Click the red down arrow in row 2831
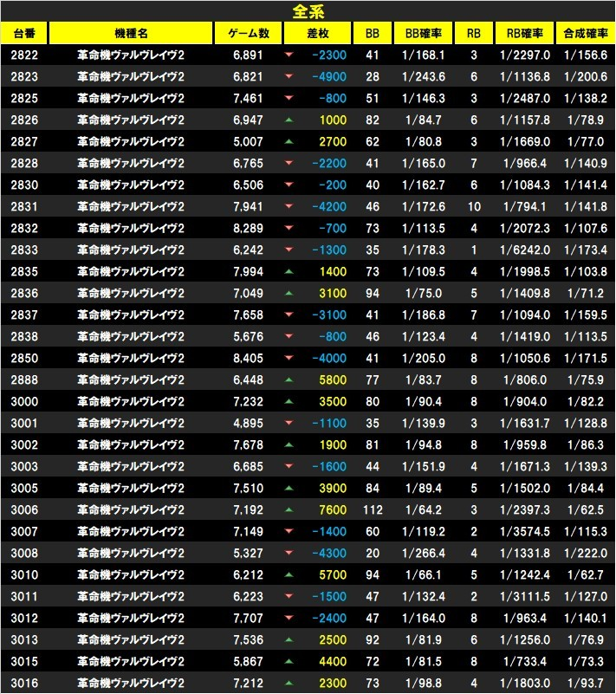The image size is (616, 694). click(289, 207)
